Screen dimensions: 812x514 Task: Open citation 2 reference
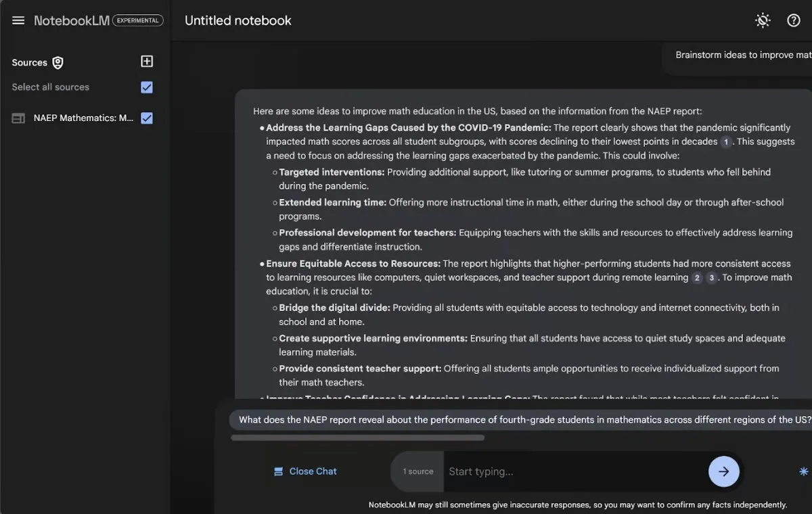697,278
